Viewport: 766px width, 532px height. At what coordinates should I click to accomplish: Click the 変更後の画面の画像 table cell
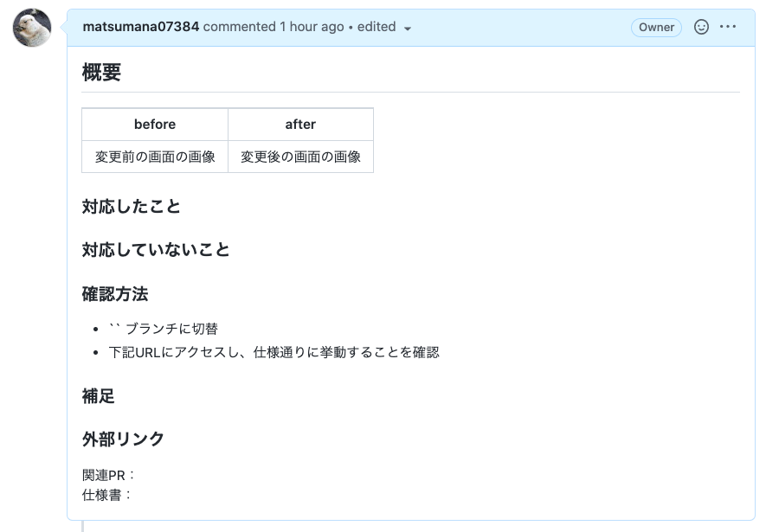click(x=299, y=156)
